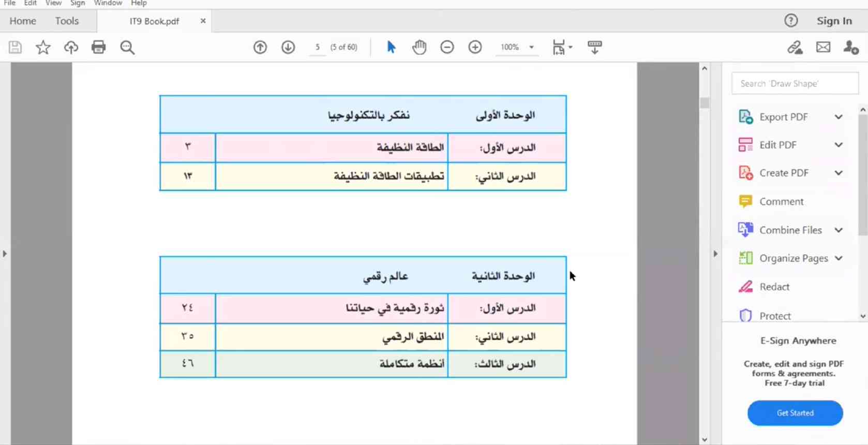Click the cloud upload icon
868x445 pixels.
point(71,48)
